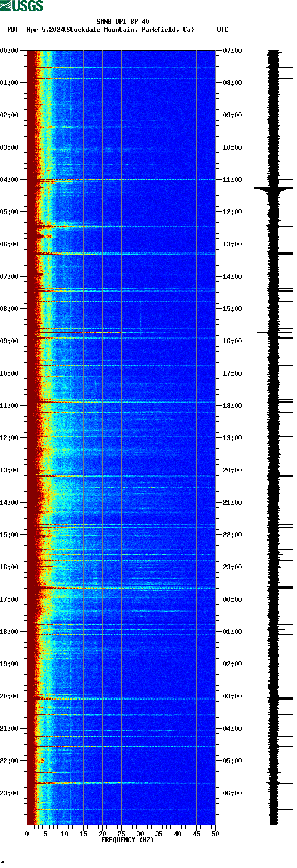Screen dimensions: 297x868
Task: Click the PDT time label 04:00
Action: point(10,180)
